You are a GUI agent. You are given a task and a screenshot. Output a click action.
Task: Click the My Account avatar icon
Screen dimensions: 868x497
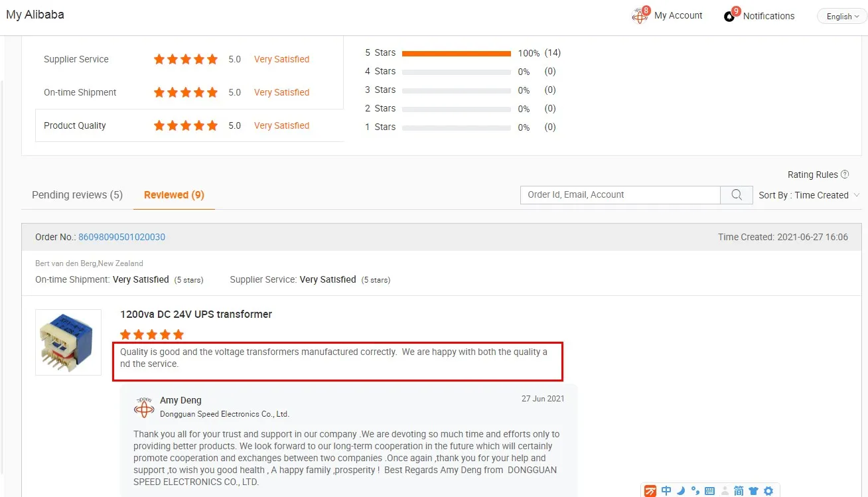640,15
